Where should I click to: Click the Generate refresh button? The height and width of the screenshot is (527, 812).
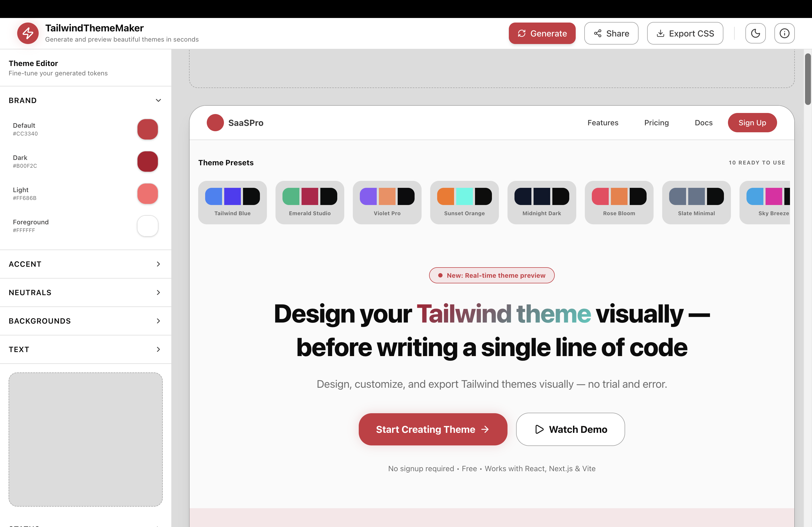(542, 33)
